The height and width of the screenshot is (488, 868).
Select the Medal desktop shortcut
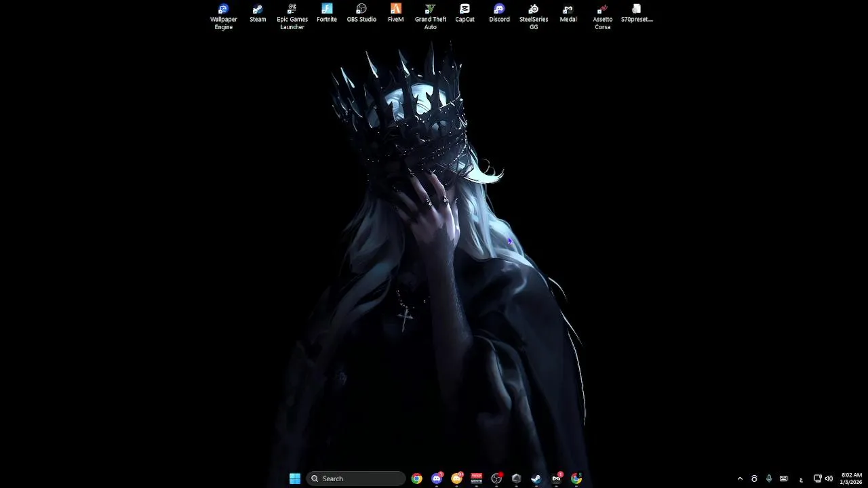point(568,14)
